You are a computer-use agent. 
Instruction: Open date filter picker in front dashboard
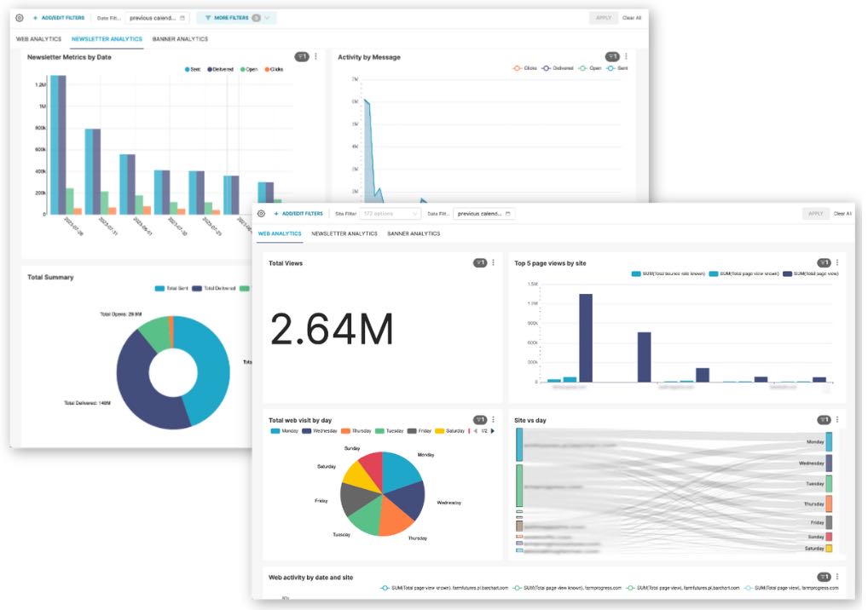(483, 214)
